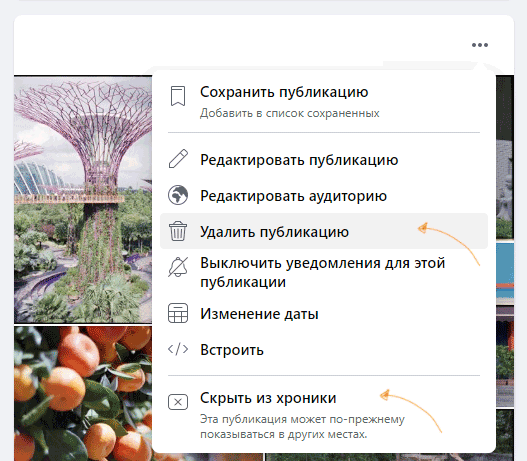527x461 pixels.
Task: Open the tangerine fruits photo thumbnail
Action: 83,393
